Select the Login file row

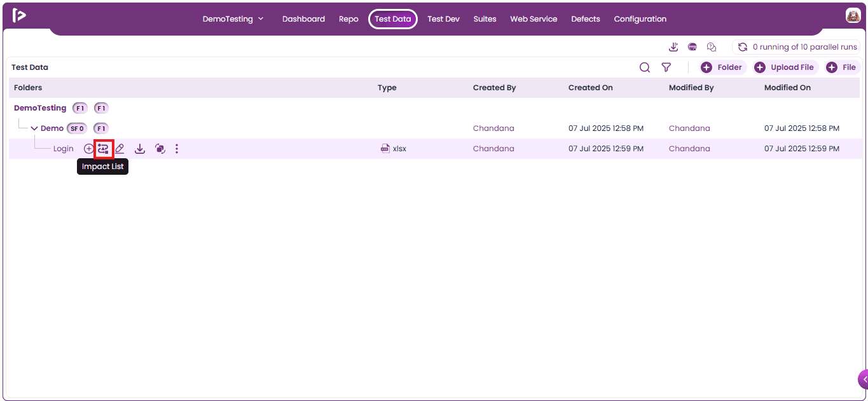(x=436, y=149)
